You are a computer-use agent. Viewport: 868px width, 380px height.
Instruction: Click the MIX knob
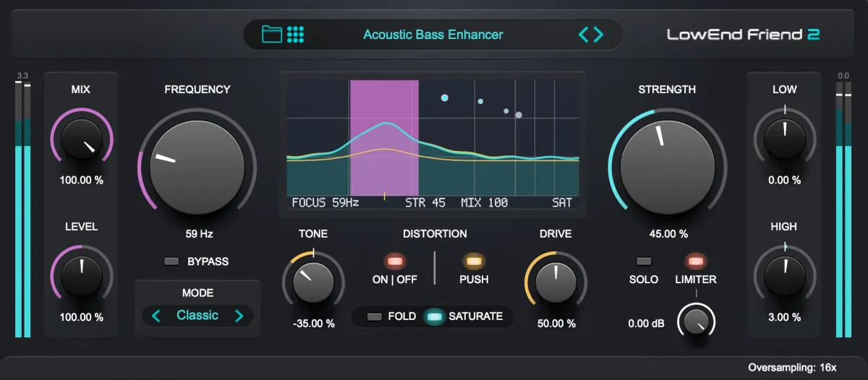coord(82,139)
